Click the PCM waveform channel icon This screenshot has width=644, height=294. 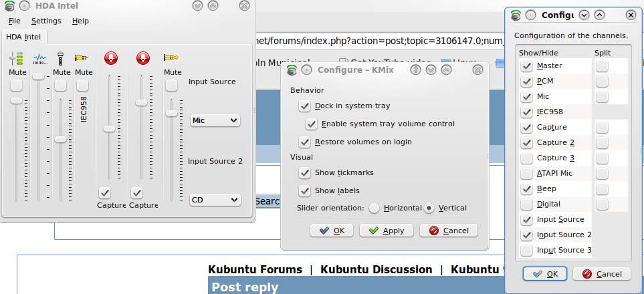(39, 59)
